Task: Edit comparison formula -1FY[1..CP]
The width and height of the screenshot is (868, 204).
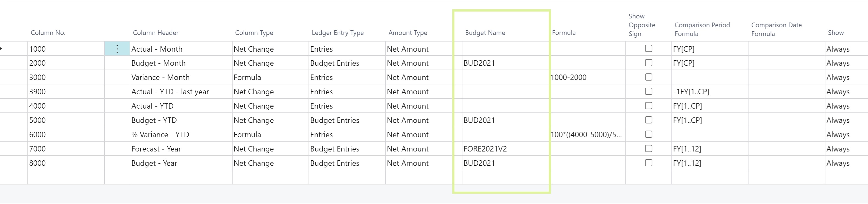Action: [709, 92]
